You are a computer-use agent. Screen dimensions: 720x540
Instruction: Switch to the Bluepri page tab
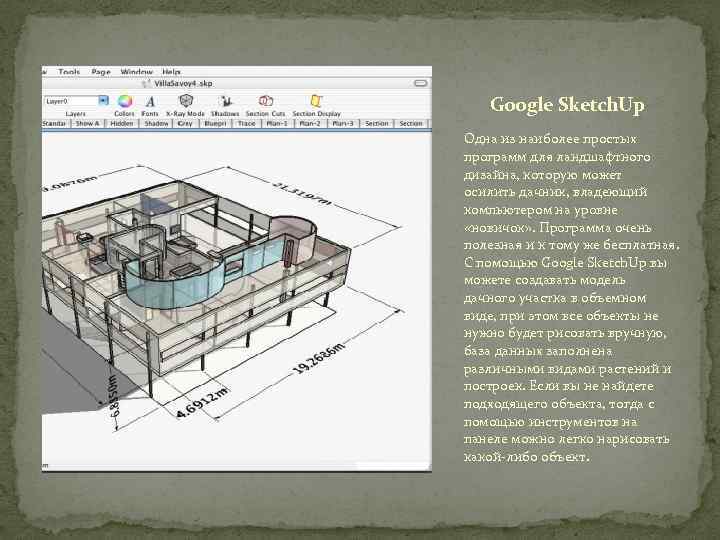215,124
